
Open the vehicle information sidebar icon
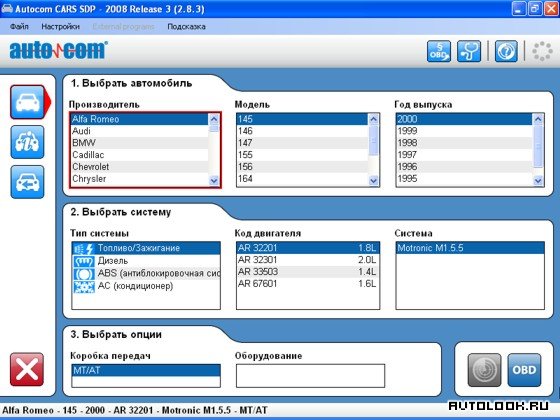(28, 142)
